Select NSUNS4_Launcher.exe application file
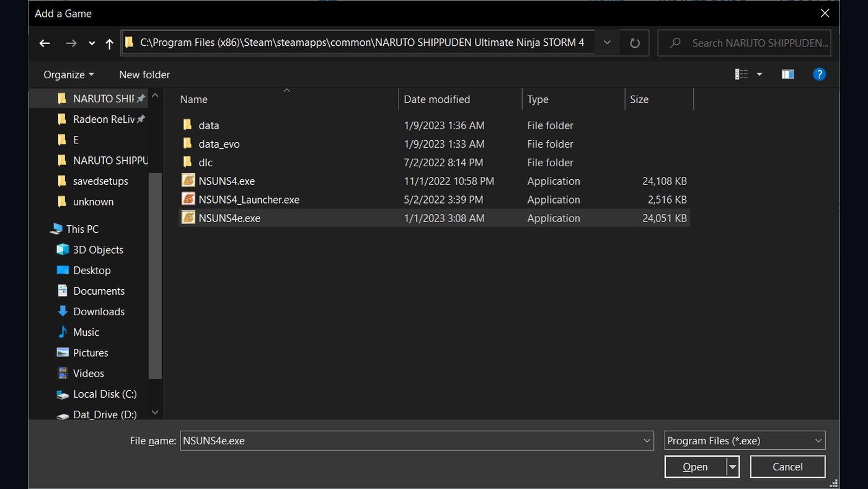The image size is (868, 489). 434,200
